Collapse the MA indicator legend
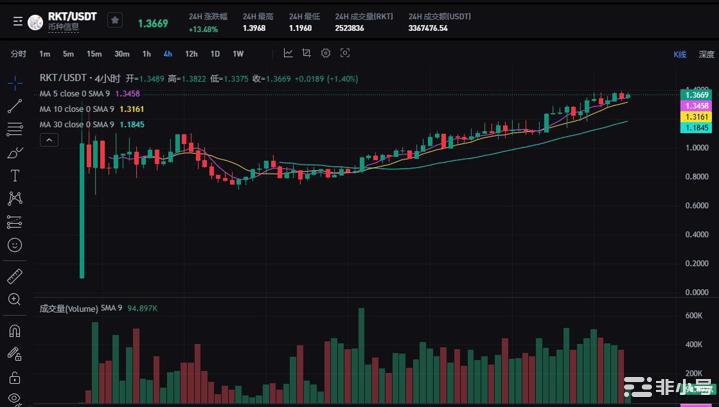 (x=48, y=141)
